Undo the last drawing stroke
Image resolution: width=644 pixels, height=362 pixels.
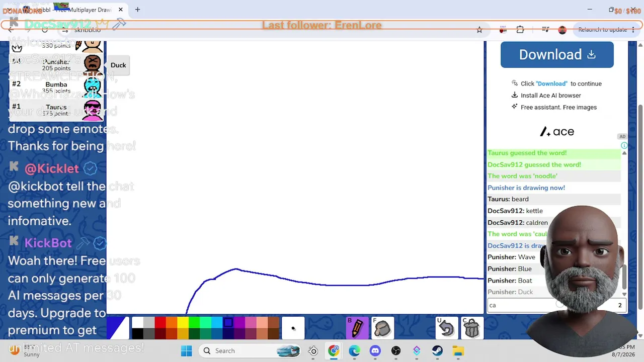click(447, 328)
